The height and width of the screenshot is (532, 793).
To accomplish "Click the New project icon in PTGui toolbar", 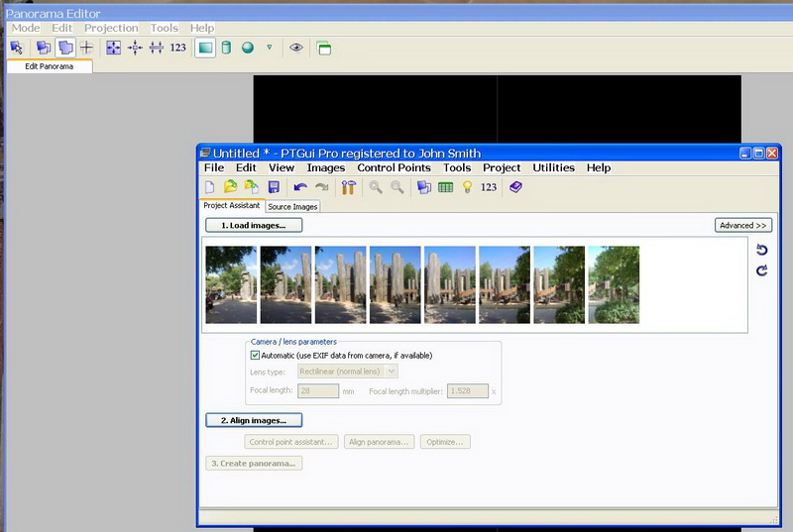I will click(210, 187).
